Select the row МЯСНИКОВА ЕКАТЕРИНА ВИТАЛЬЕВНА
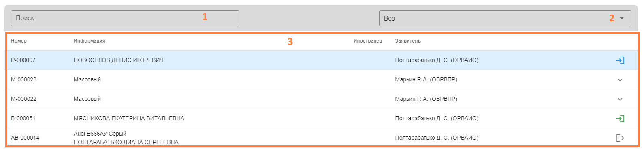Screen dimensions: 644x149 322,119
